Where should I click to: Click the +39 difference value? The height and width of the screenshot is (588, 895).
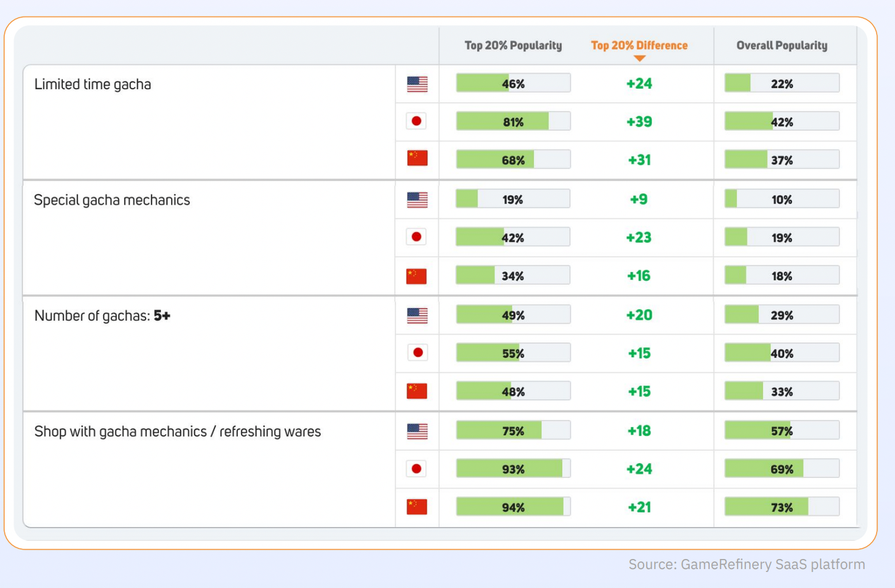(x=639, y=122)
